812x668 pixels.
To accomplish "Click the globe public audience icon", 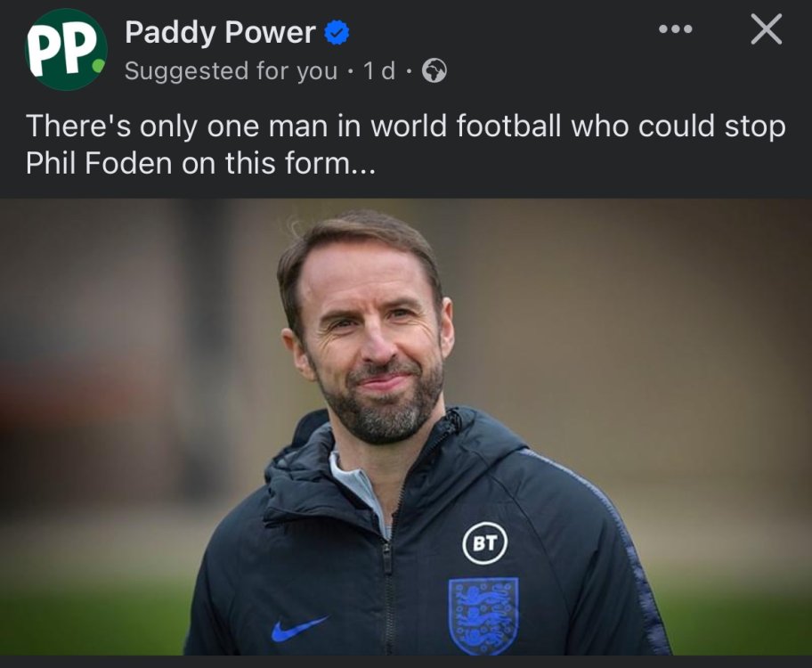I will pyautogui.click(x=434, y=71).
